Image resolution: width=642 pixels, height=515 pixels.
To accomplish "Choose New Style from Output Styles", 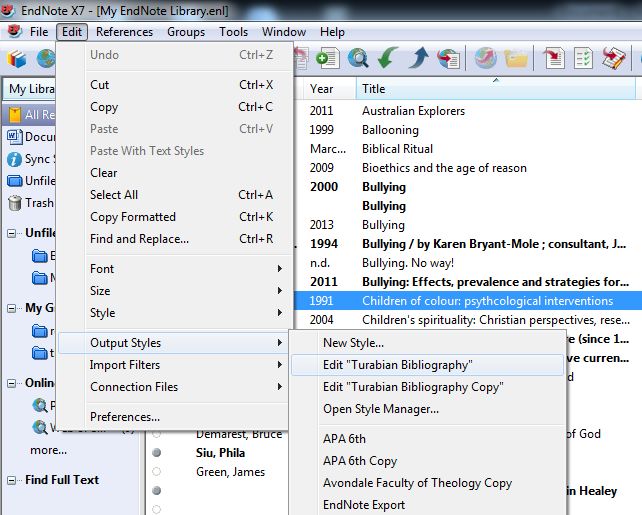I will point(428,343).
